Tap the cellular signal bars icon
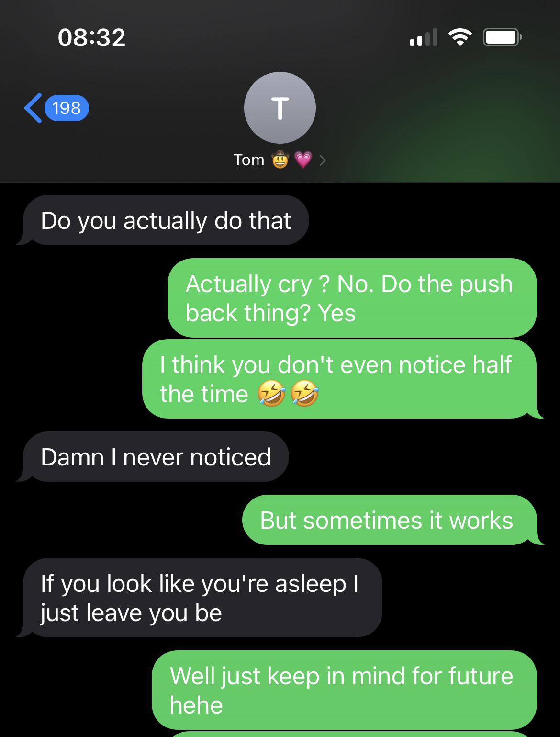Screen dimensions: 560x737 [x=423, y=37]
